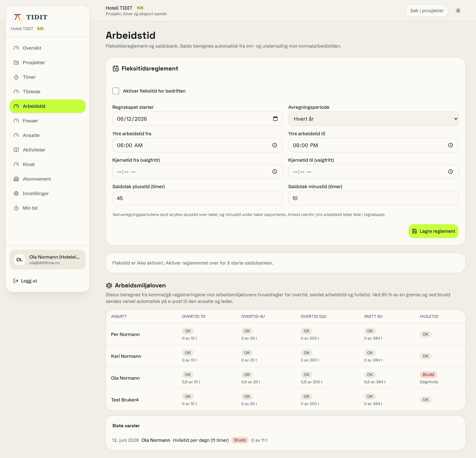Click Ola Normann name in Siste varsler
The width and height of the screenshot is (476, 458).
pyautogui.click(x=156, y=440)
